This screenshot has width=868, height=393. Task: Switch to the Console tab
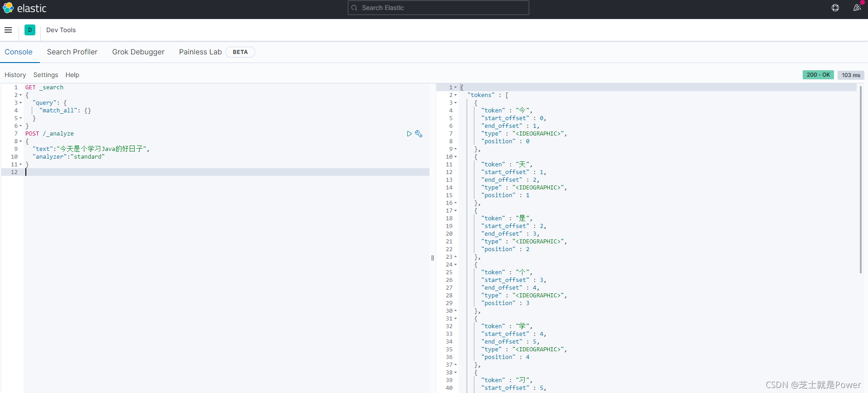click(x=19, y=52)
